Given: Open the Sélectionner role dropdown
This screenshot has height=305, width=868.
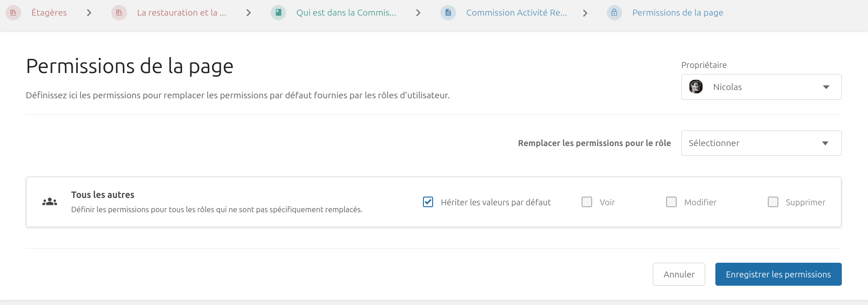Looking at the screenshot, I should click(x=761, y=143).
